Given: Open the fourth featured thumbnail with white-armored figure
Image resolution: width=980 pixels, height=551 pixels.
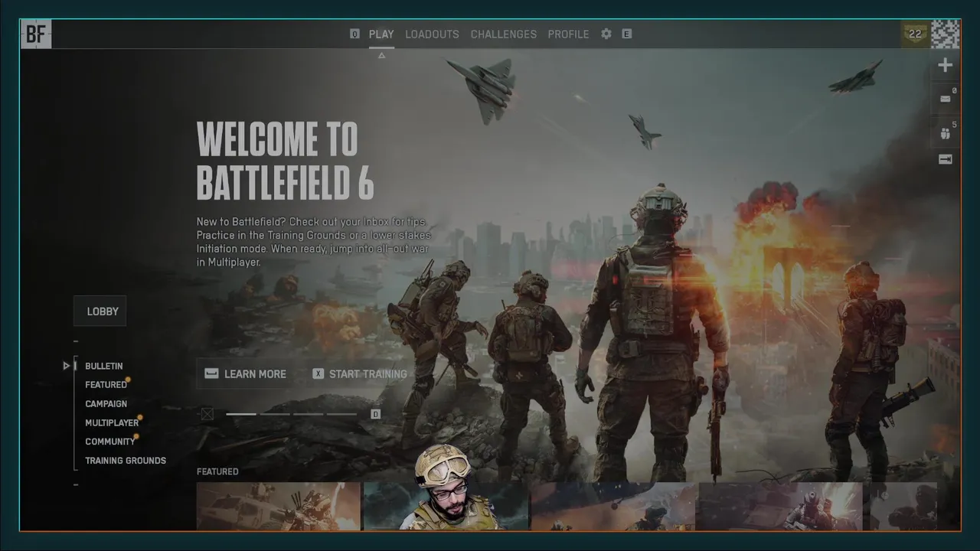Looking at the screenshot, I should (779, 506).
